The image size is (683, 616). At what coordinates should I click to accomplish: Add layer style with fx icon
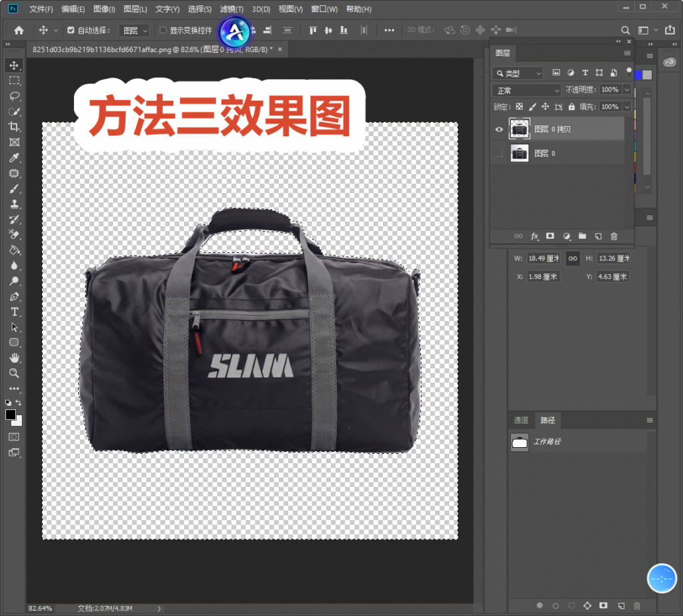(534, 236)
